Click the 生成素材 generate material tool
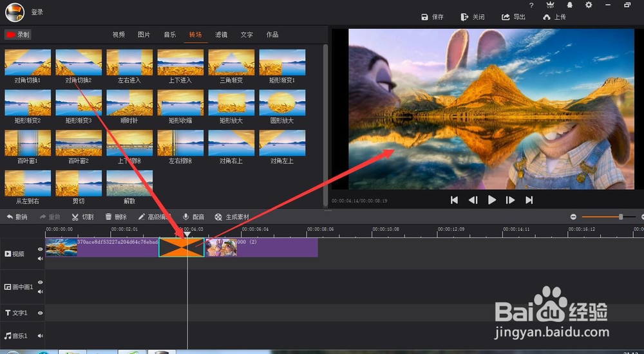644x354 pixels. [x=232, y=217]
